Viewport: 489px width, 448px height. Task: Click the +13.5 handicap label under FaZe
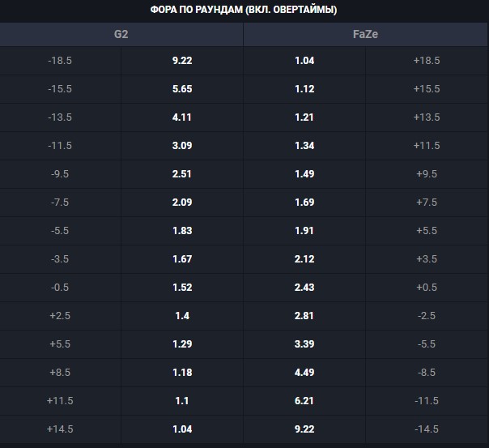tap(427, 117)
